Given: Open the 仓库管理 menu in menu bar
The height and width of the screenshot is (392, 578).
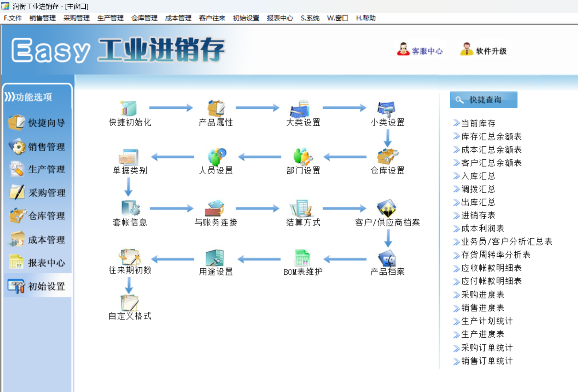Looking at the screenshot, I should click(x=144, y=18).
